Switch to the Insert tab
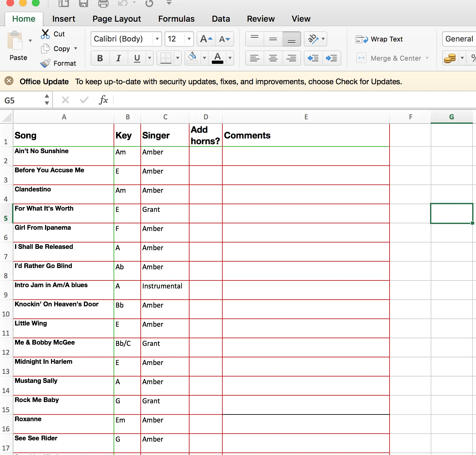The height and width of the screenshot is (455, 476). point(64,19)
